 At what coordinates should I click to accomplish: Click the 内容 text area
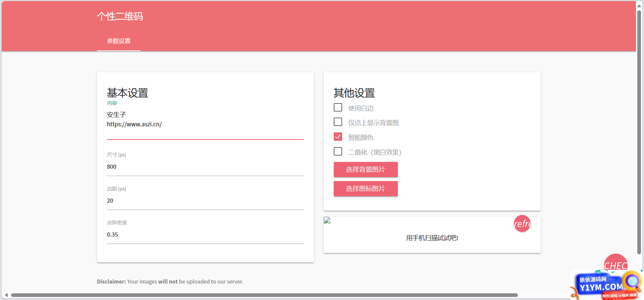coord(205,125)
